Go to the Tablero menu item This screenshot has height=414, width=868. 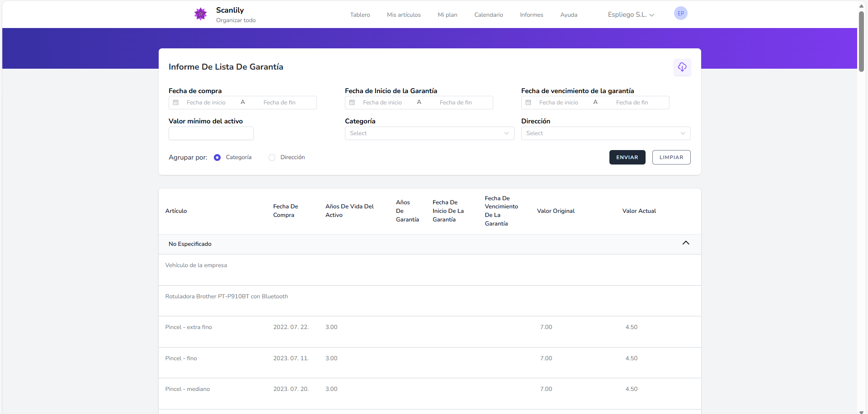360,15
